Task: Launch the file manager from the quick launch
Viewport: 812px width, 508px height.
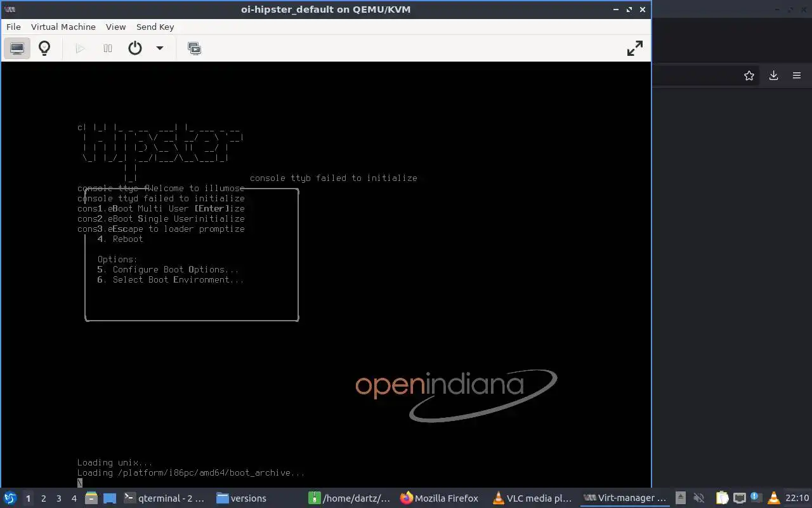Action: tap(91, 498)
